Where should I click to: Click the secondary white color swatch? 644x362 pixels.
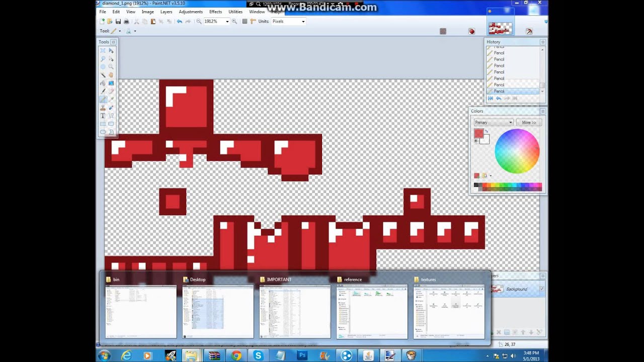point(485,140)
